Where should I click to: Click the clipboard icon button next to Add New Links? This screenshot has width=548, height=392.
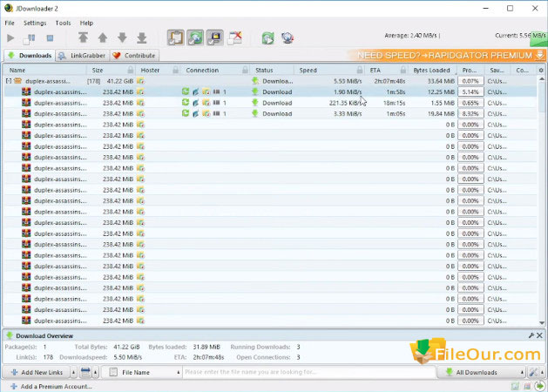point(85,373)
